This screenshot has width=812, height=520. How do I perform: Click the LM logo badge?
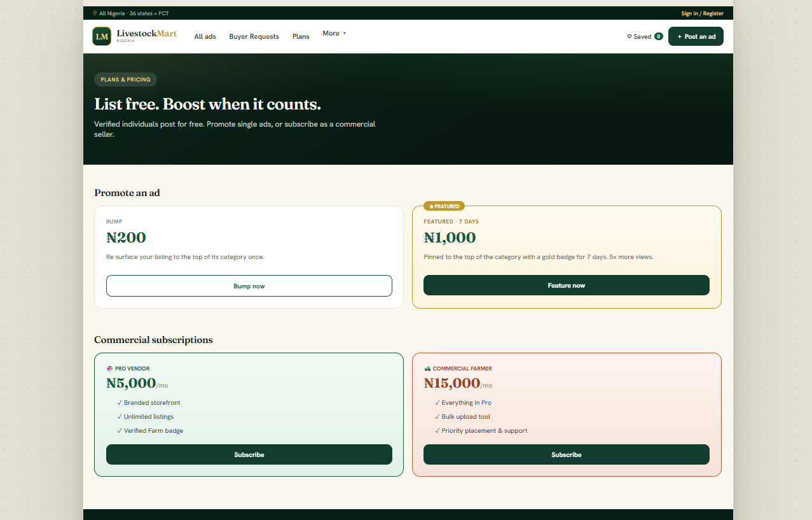[x=102, y=36]
